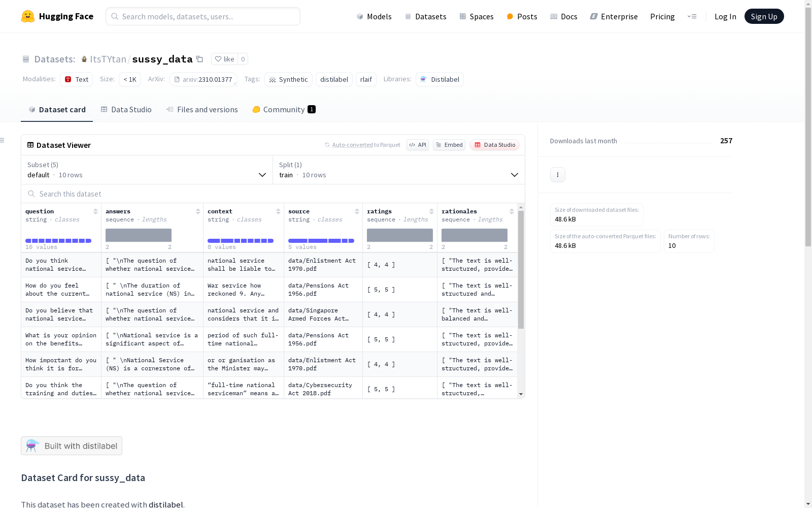Focus the top search models field
The image size is (812, 508).
coord(203,16)
